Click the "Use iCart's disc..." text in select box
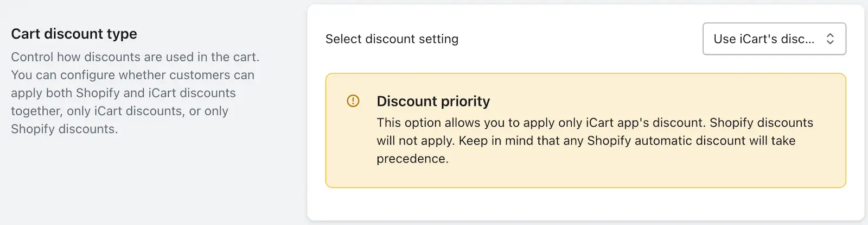 click(764, 39)
